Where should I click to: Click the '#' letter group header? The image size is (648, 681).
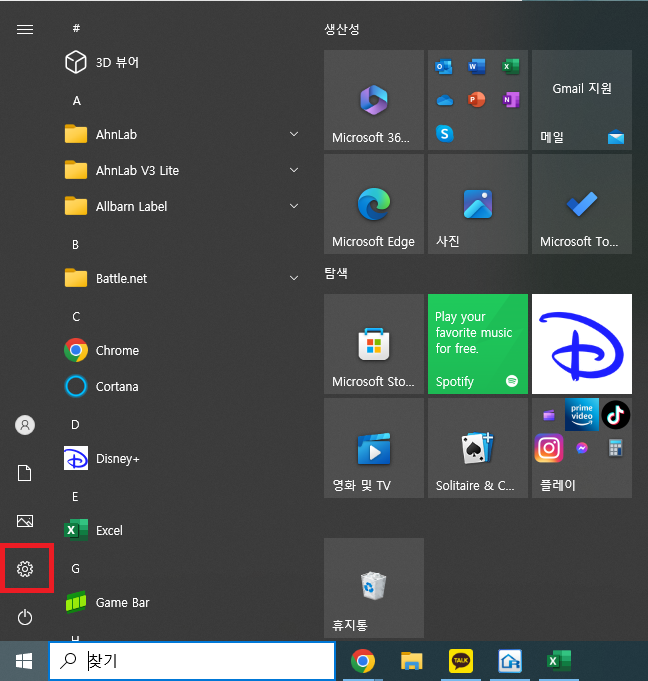coord(76,29)
